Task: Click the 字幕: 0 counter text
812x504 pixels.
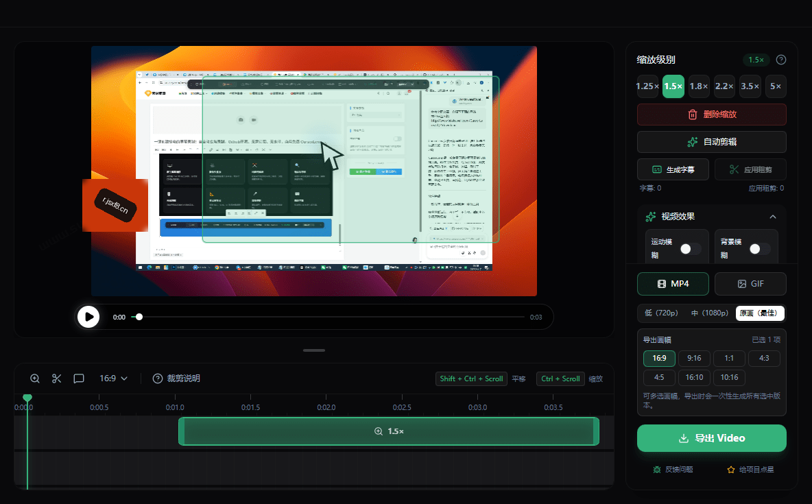Action: pos(650,188)
